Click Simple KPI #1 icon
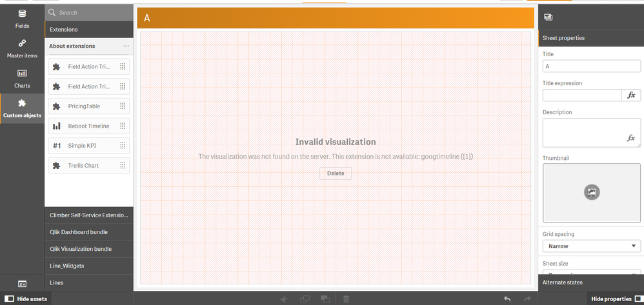644x305 pixels. (x=57, y=146)
